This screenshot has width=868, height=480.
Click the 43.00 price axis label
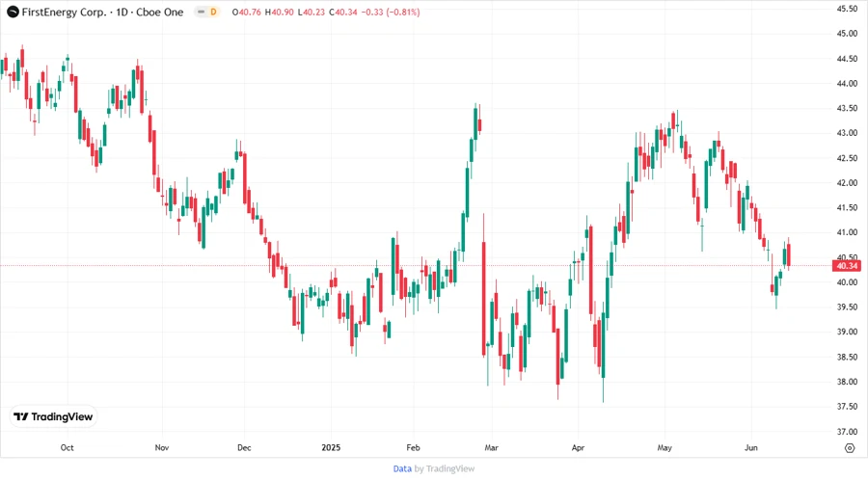(847, 133)
